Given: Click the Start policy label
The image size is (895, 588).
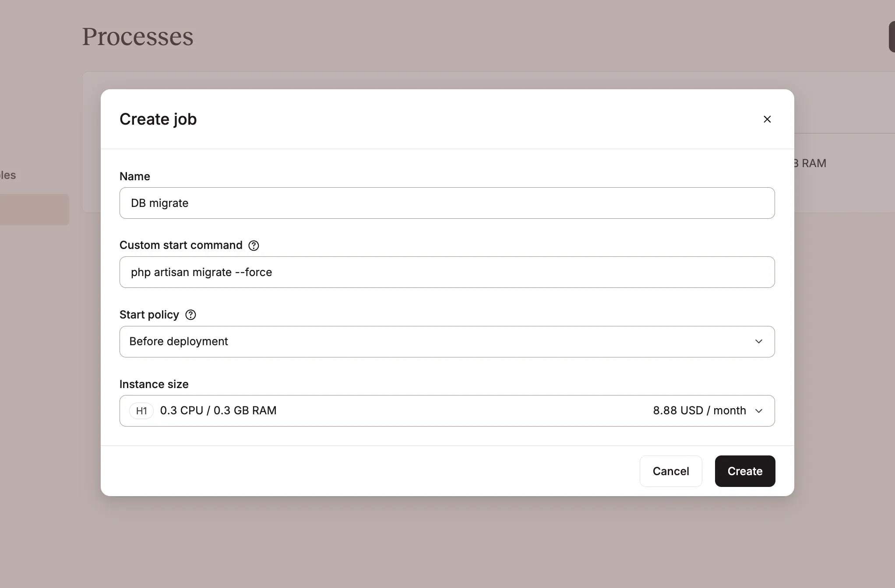Looking at the screenshot, I should pos(149,315).
